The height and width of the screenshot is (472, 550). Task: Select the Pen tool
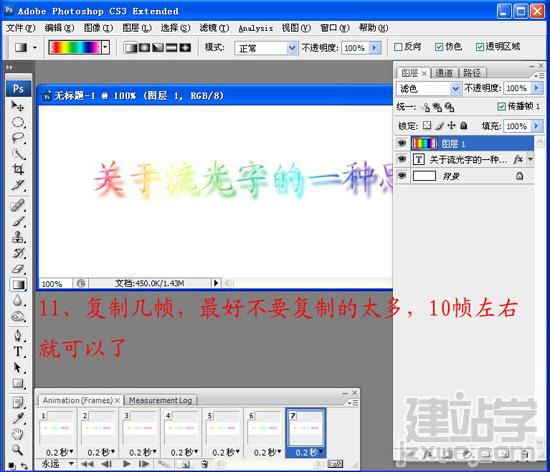(18, 336)
